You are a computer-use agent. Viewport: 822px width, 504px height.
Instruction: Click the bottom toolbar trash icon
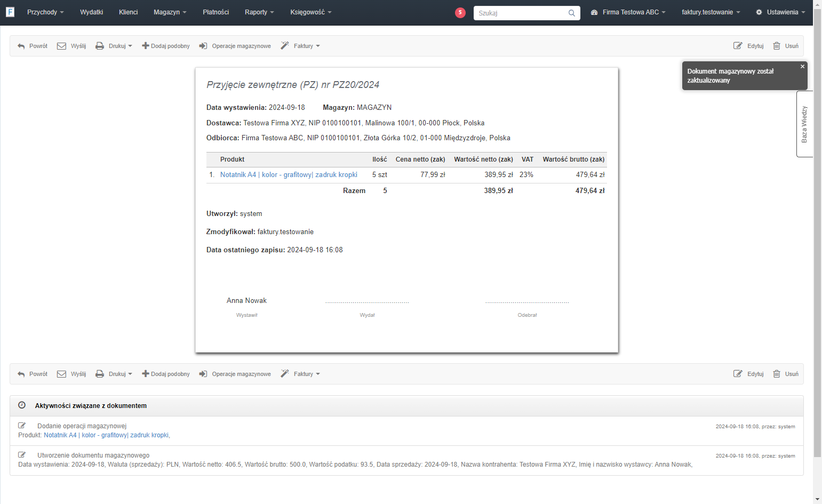(x=777, y=374)
